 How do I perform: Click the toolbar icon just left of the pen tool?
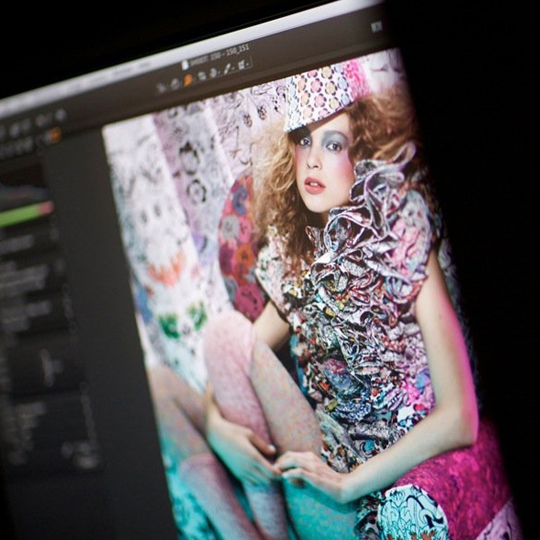pos(214,72)
